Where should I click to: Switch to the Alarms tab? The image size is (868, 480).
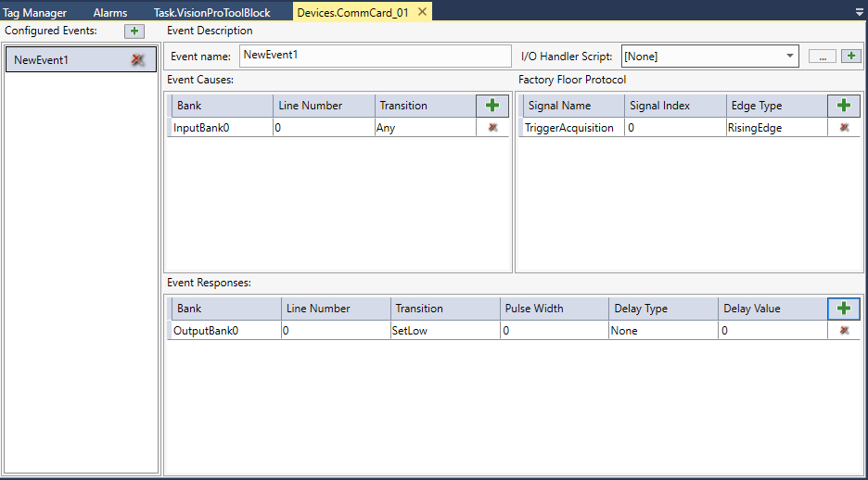[110, 13]
